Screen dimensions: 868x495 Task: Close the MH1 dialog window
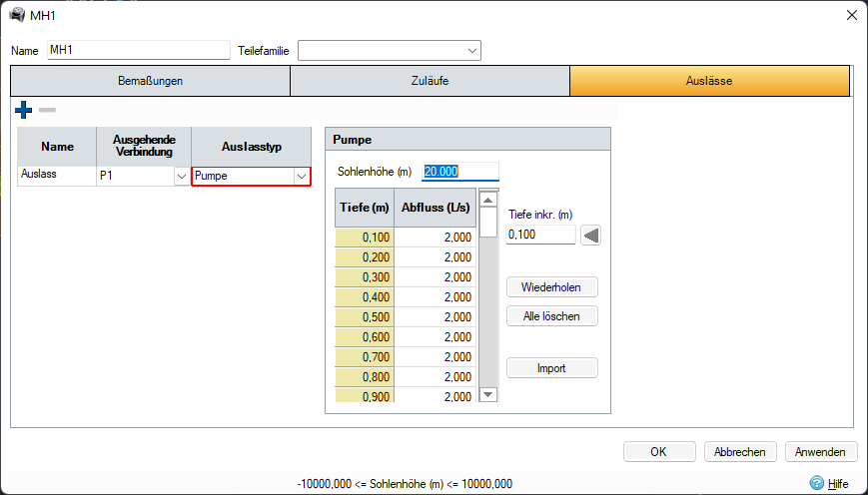852,15
